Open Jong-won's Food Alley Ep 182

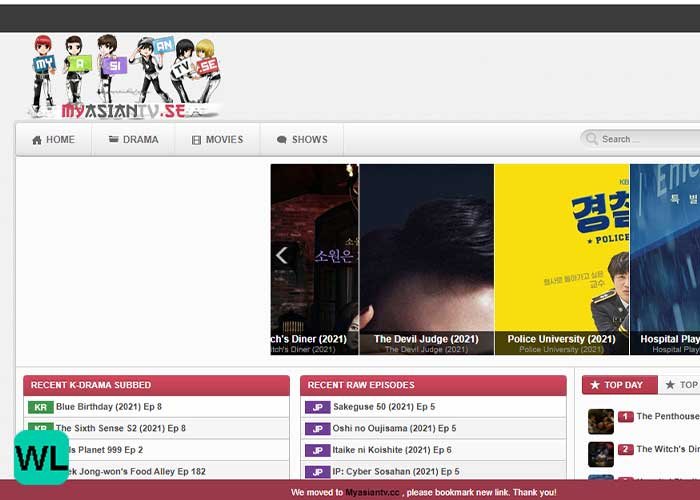(138, 471)
